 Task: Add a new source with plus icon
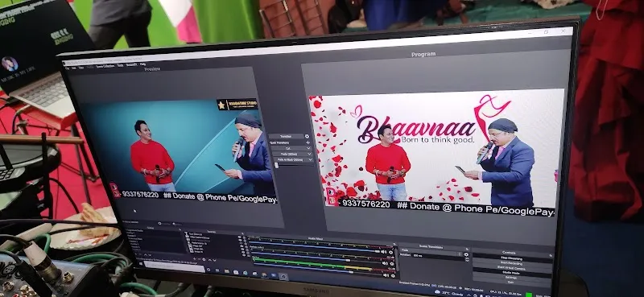click(x=194, y=259)
